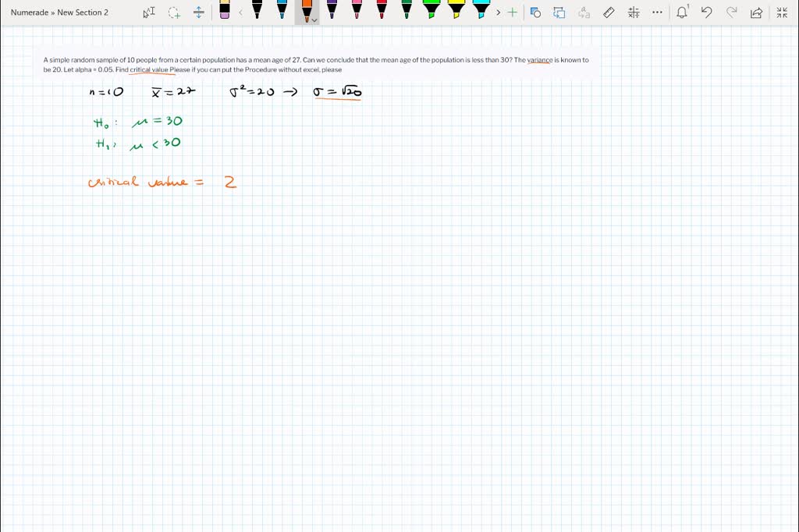This screenshot has width=799, height=532.
Task: Click the typed question text starting 'A simple random sample'
Action: pyautogui.click(x=316, y=65)
